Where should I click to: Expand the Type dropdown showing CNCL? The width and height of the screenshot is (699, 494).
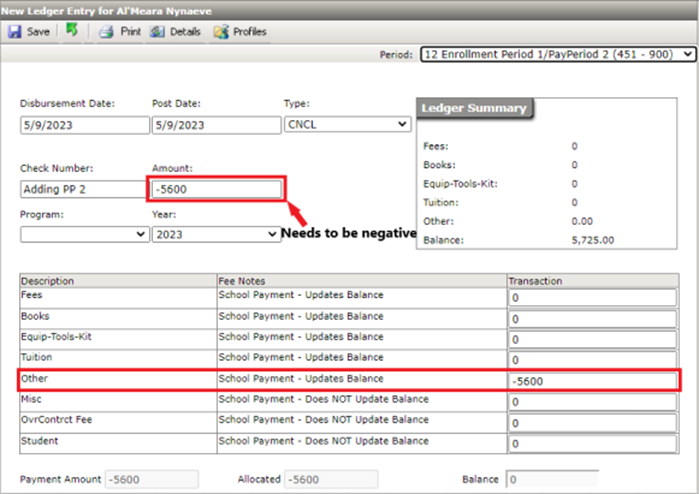point(347,124)
